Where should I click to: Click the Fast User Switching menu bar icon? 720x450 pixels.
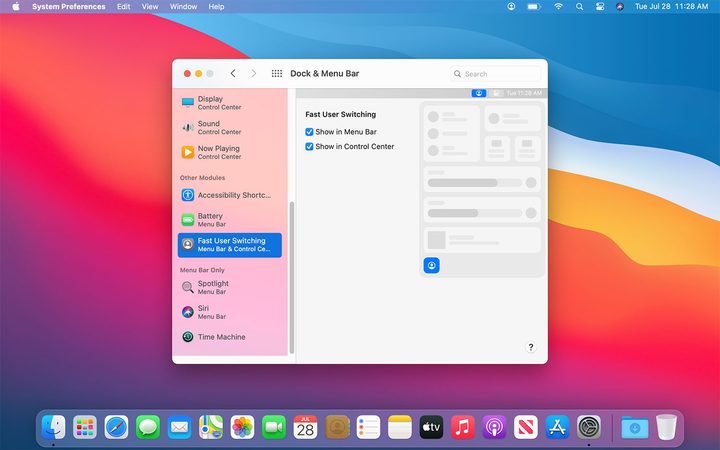pyautogui.click(x=511, y=6)
